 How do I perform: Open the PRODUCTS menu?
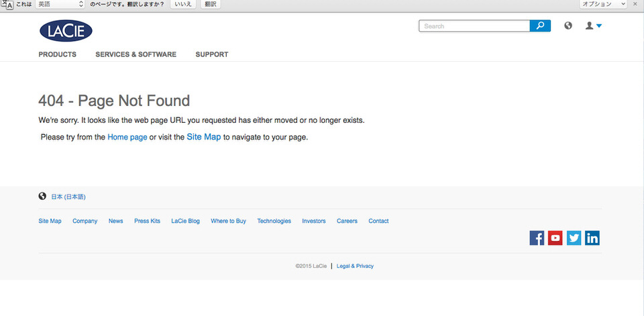click(58, 54)
